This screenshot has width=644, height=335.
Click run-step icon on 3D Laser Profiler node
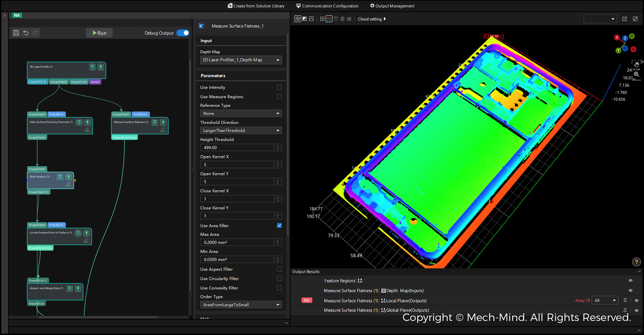point(101,67)
